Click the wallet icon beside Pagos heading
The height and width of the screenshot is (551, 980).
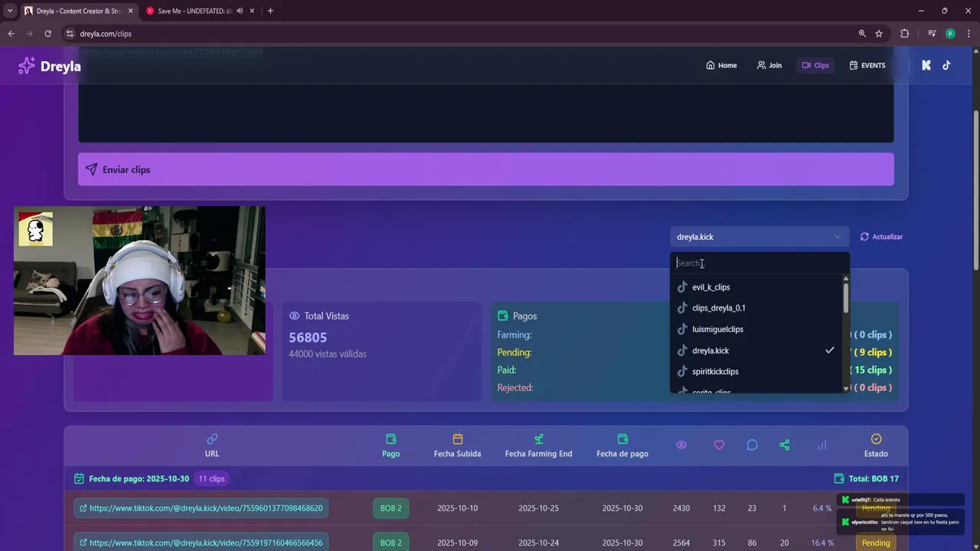(x=503, y=316)
